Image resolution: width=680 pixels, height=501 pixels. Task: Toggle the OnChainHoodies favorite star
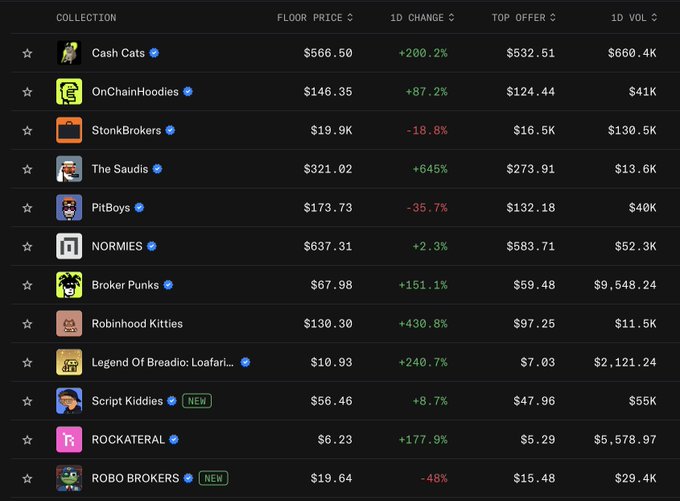(27, 92)
